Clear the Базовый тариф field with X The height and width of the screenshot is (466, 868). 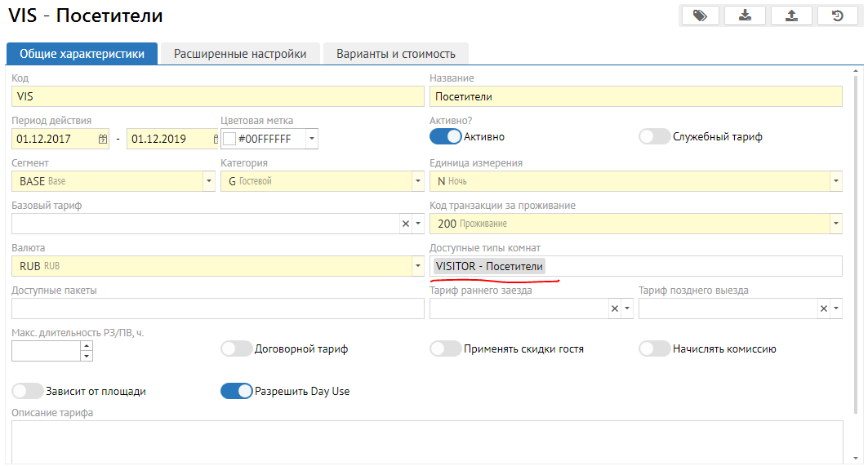pyautogui.click(x=406, y=224)
